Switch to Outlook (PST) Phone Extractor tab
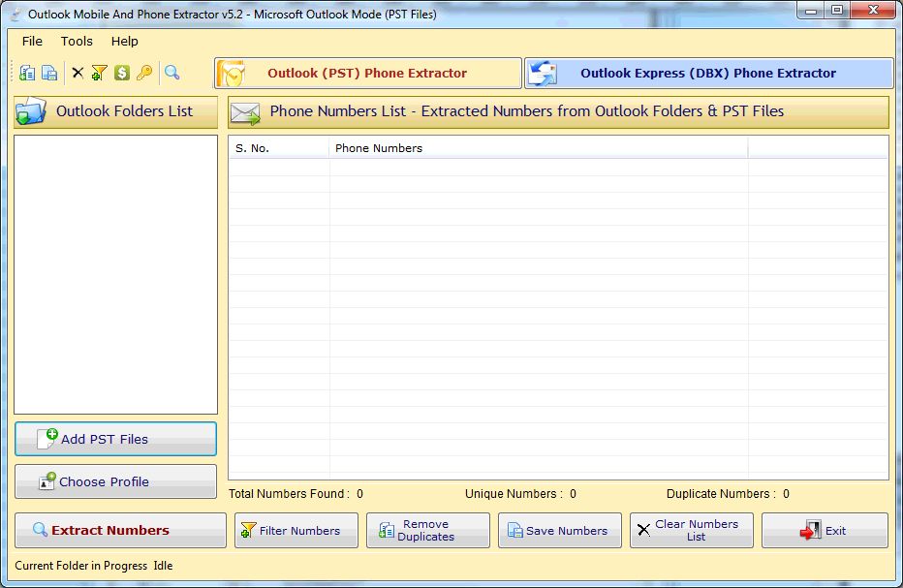Screen dimensions: 903x588 pos(368,74)
